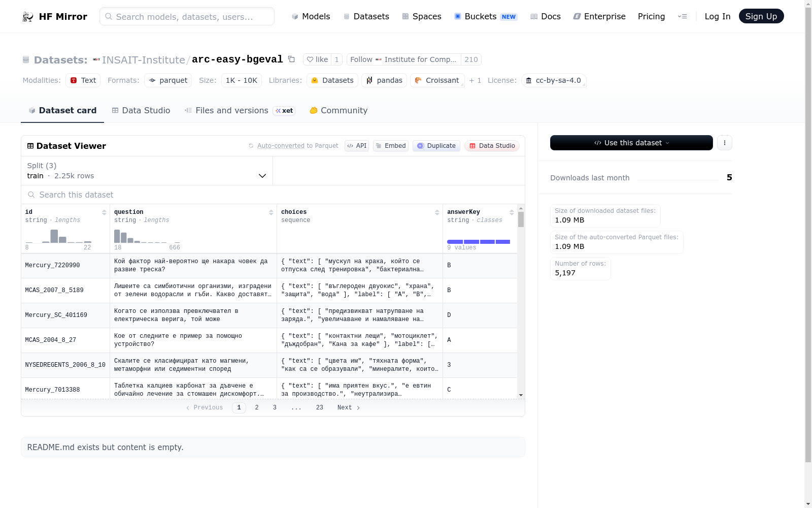Screen dimensions: 812x508
Task: Click the Sign Up button
Action: pos(761,16)
